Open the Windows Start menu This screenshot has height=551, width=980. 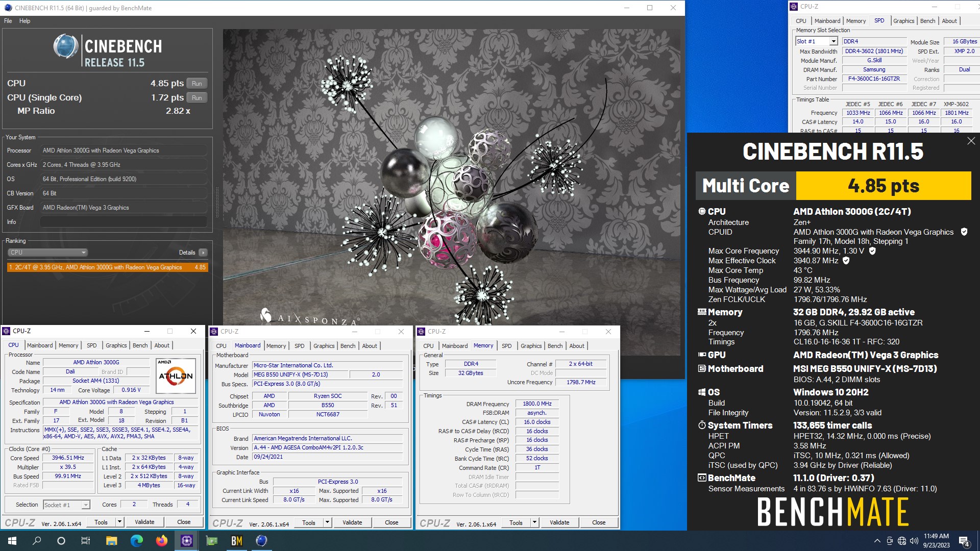[12, 541]
